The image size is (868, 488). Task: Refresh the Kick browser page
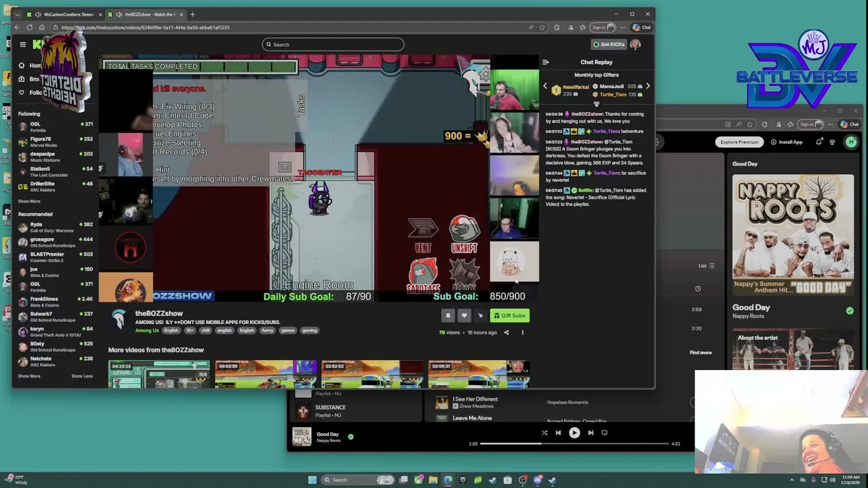click(x=30, y=28)
